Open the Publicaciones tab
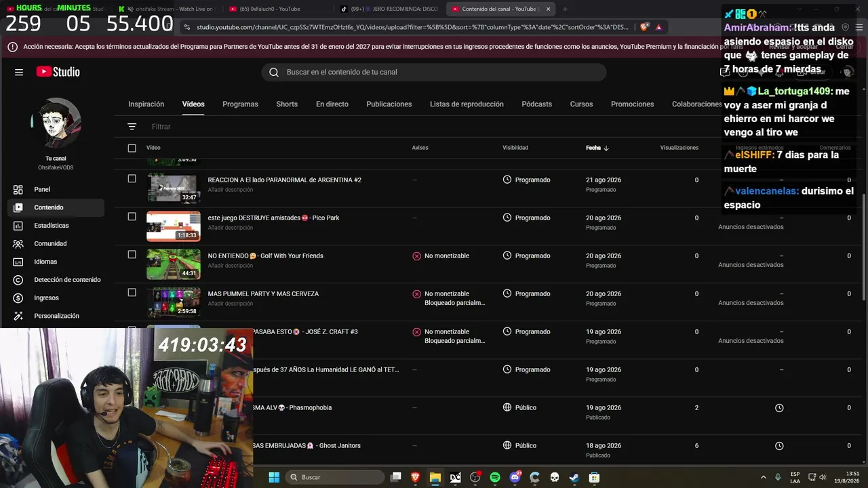 coord(389,104)
